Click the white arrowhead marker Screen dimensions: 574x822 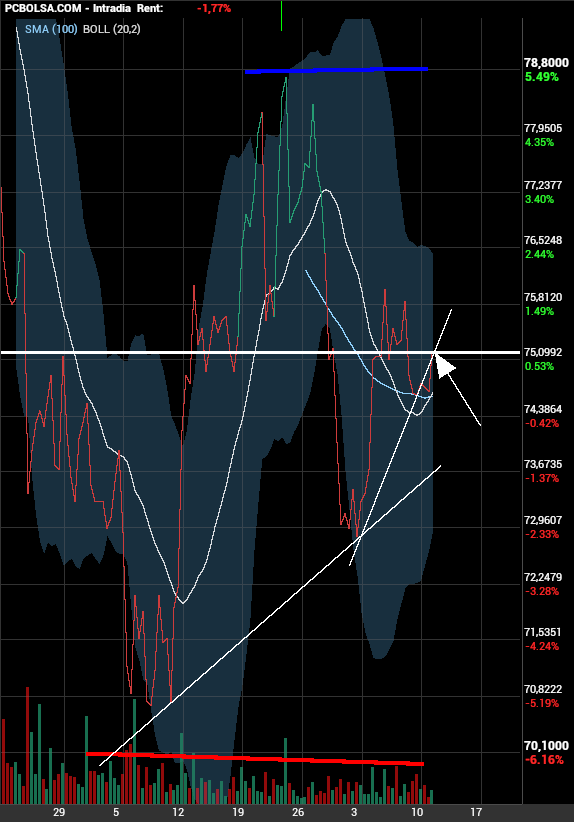click(445, 365)
